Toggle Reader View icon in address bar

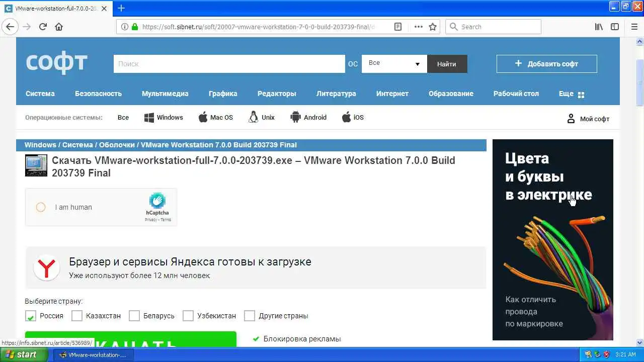[398, 27]
